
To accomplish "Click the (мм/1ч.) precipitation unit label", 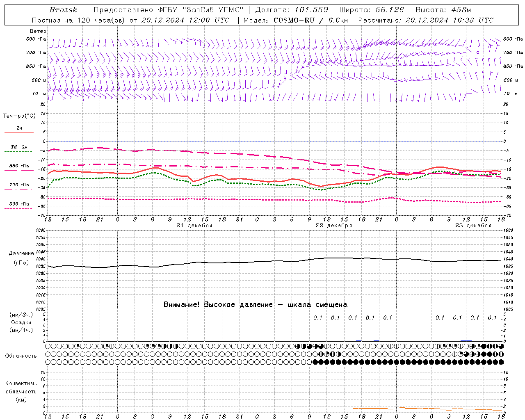I will 21,330.
